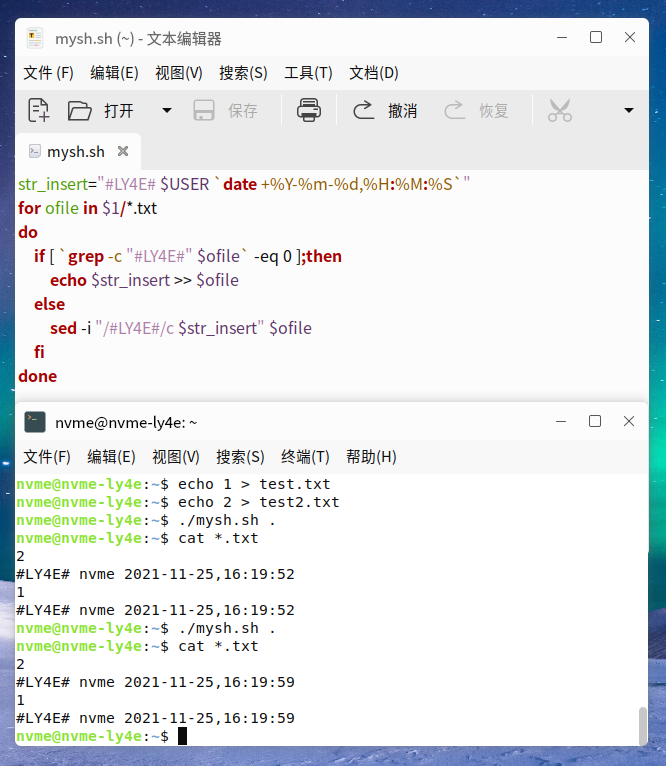Click the terminal vertical scrollbar thumb
Image resolution: width=666 pixels, height=766 pixels.
pos(643,725)
